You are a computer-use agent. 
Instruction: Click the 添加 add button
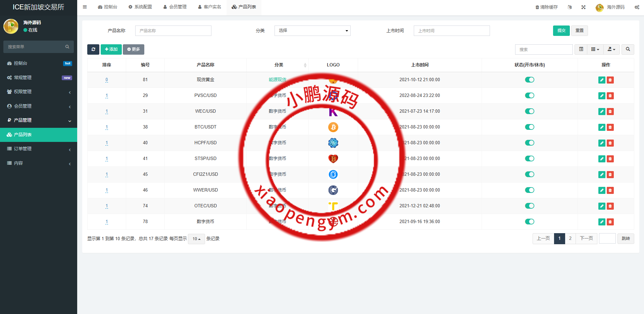[x=111, y=49]
